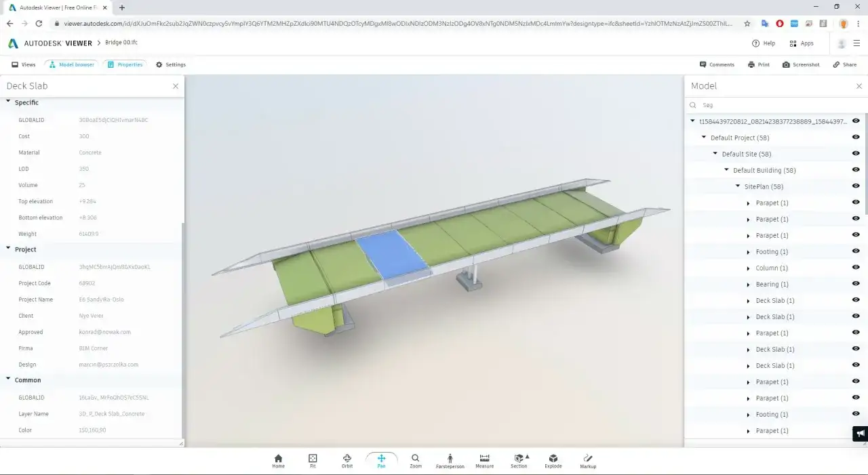
Task: Expand the Bearing (1) tree item
Action: [x=749, y=285]
